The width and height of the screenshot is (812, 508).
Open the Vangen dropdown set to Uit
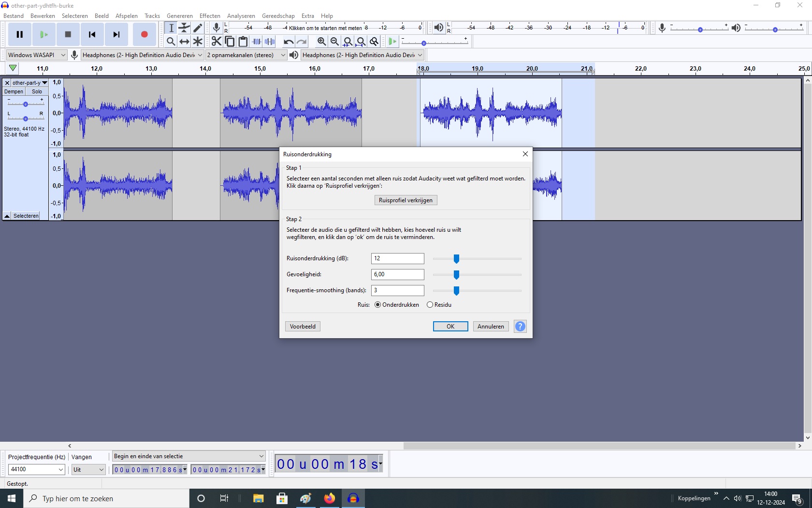point(88,469)
